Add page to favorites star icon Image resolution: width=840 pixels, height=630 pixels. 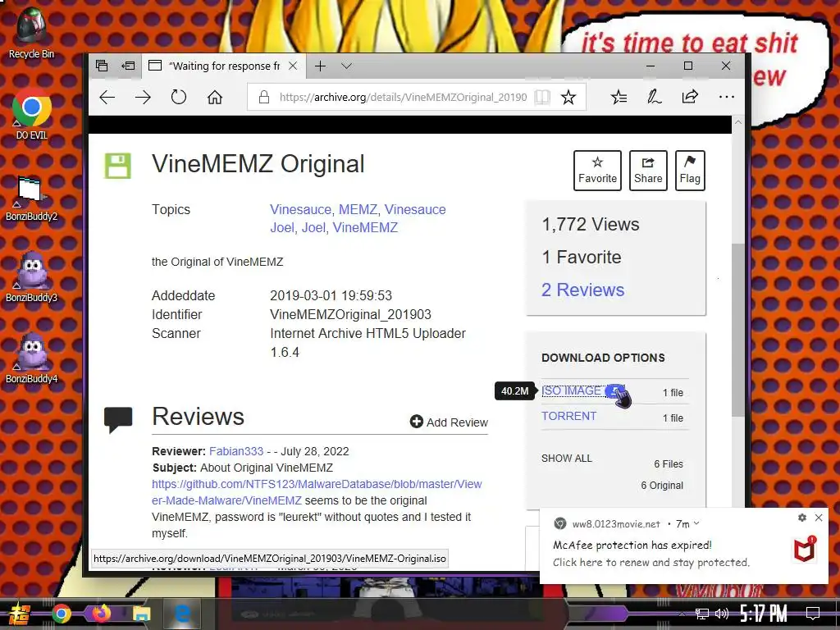(568, 97)
